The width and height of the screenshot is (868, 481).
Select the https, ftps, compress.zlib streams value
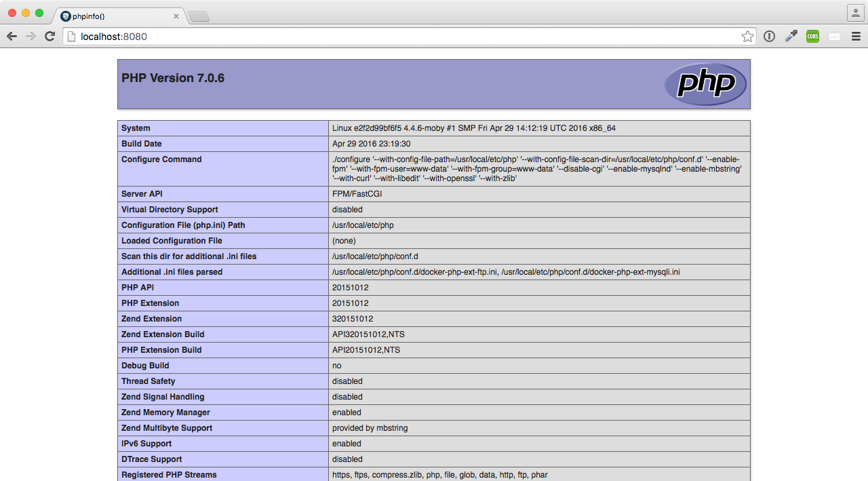point(440,475)
